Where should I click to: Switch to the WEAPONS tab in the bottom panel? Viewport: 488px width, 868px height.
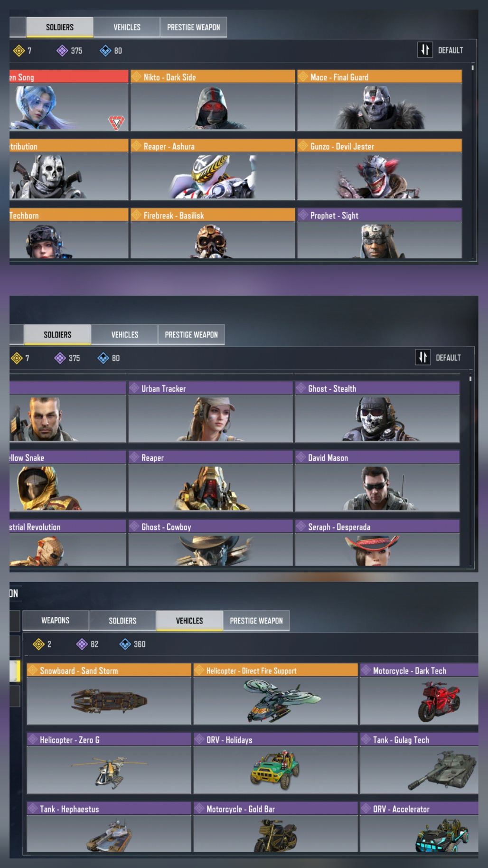[x=55, y=620]
